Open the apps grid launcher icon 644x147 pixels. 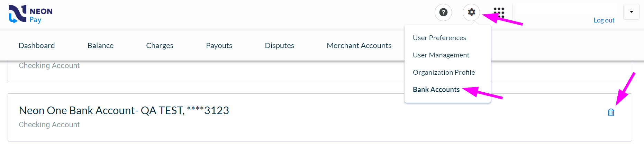pos(499,13)
